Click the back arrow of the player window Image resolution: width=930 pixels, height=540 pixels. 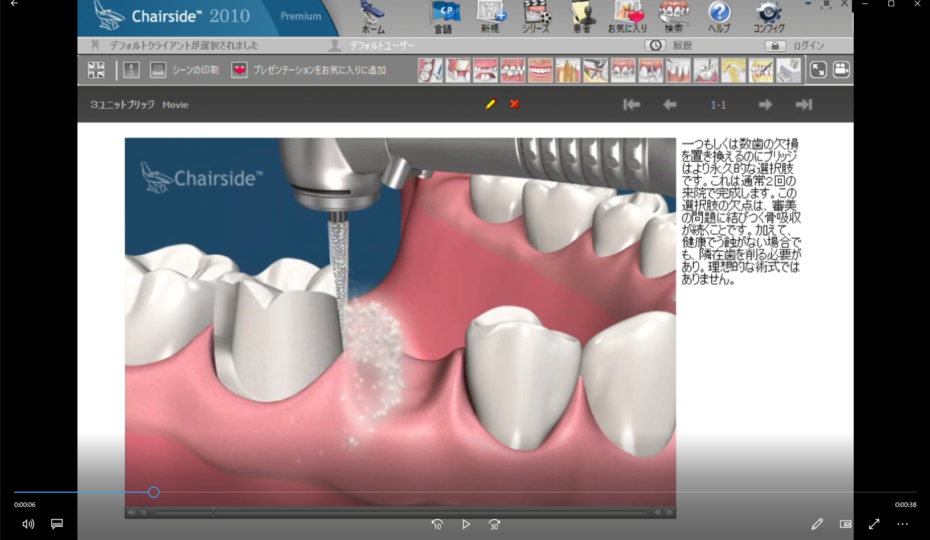pos(14,4)
